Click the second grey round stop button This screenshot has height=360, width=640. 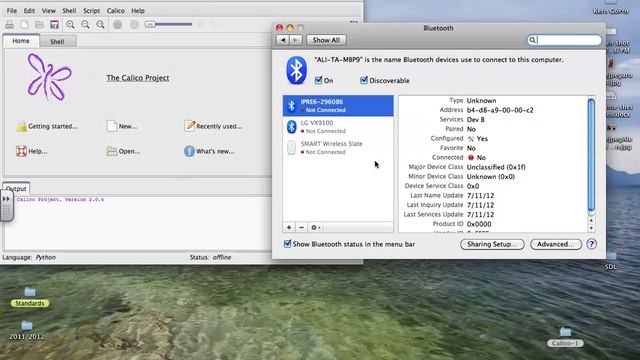point(134,24)
